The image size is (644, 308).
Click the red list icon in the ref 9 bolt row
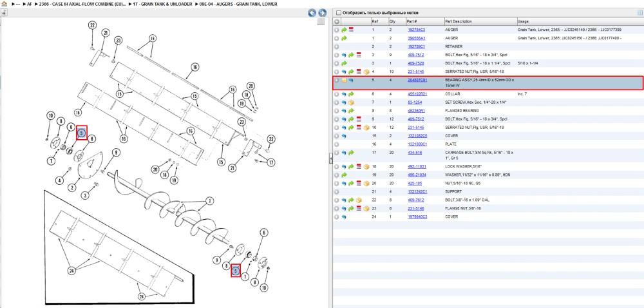pos(358,119)
